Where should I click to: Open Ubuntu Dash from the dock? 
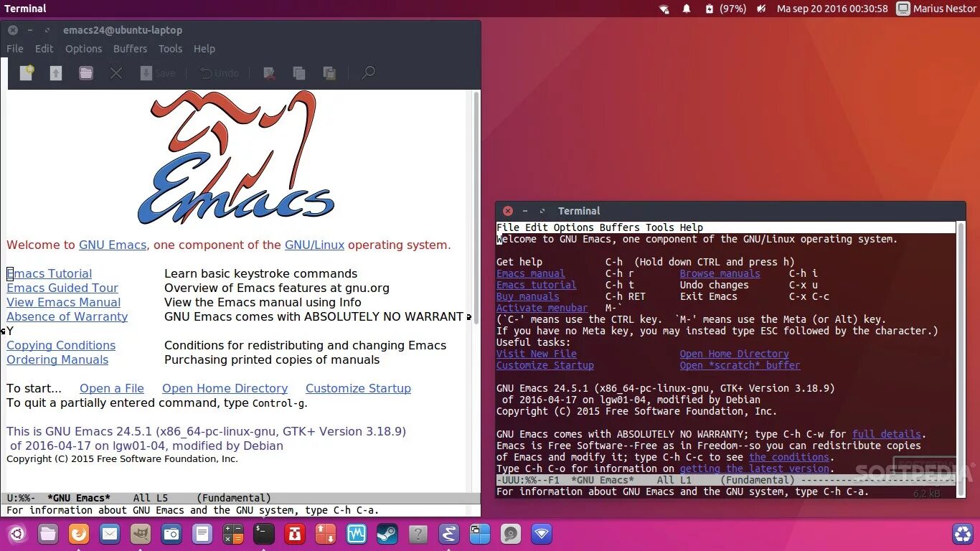[x=17, y=534]
